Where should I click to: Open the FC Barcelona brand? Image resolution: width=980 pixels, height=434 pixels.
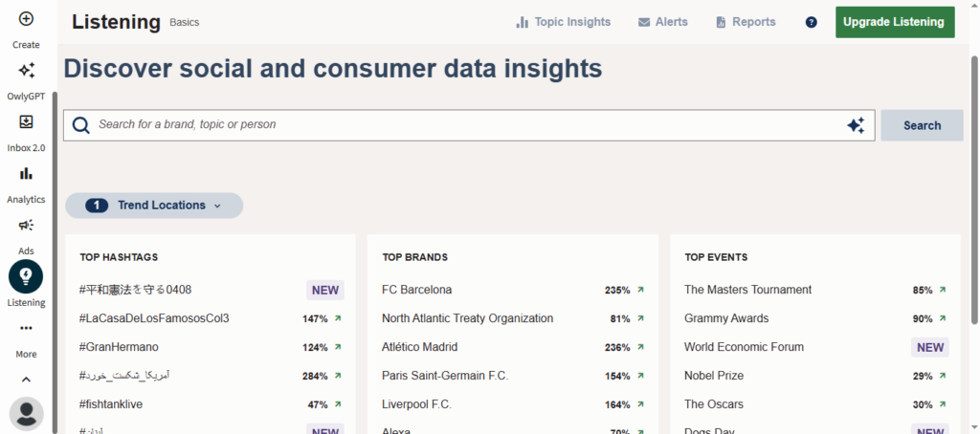coord(417,290)
